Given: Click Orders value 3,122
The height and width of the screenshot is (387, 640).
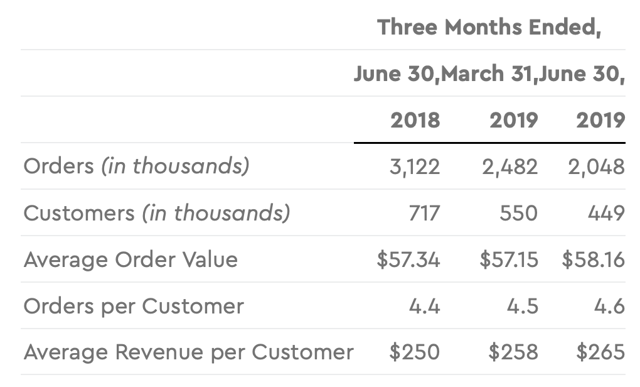Looking at the screenshot, I should pos(415,167).
